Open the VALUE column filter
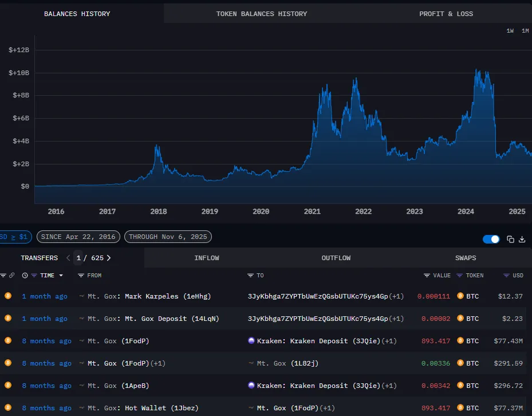532x416 pixels. point(427,276)
